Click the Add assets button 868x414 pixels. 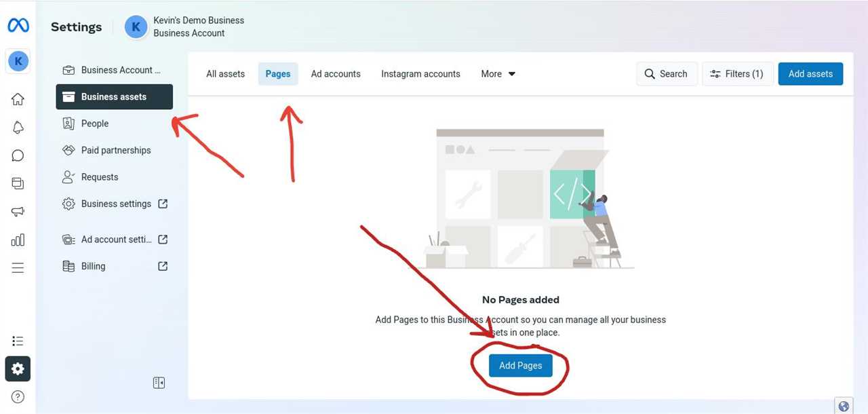pyautogui.click(x=810, y=74)
